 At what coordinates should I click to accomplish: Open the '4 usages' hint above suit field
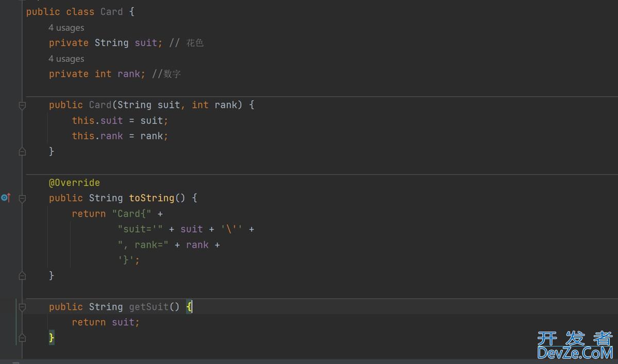tap(66, 28)
